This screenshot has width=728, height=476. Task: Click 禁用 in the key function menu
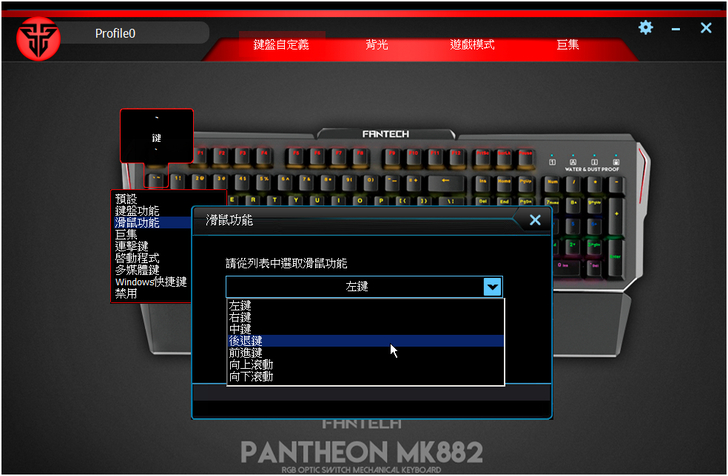[126, 294]
